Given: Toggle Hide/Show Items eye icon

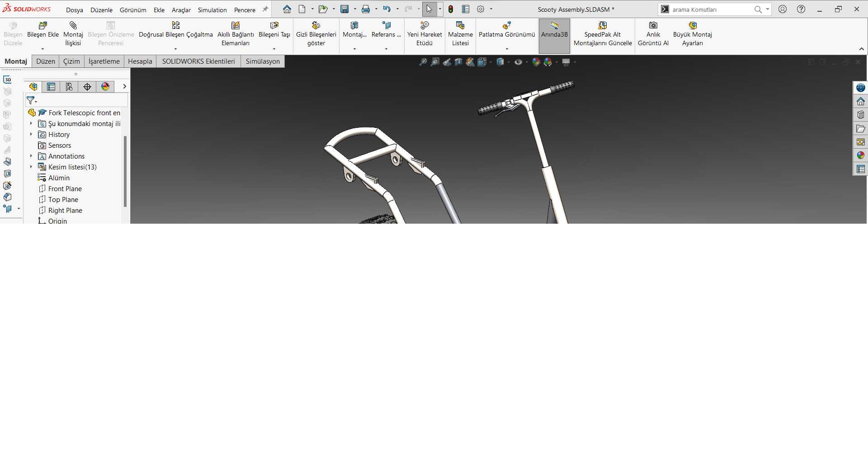Looking at the screenshot, I should tap(518, 62).
